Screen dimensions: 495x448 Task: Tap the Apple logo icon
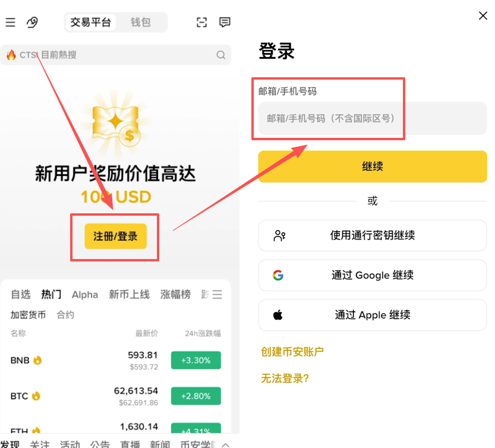click(x=278, y=315)
